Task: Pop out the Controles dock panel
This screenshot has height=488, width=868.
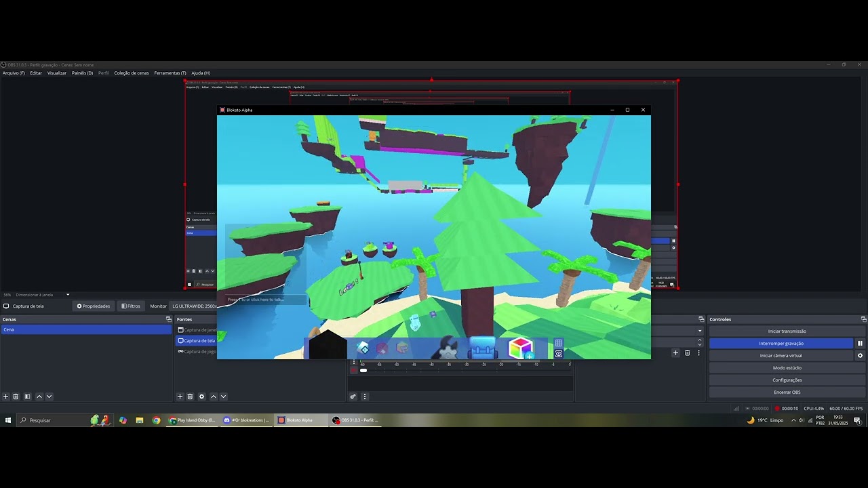Action: [x=864, y=319]
